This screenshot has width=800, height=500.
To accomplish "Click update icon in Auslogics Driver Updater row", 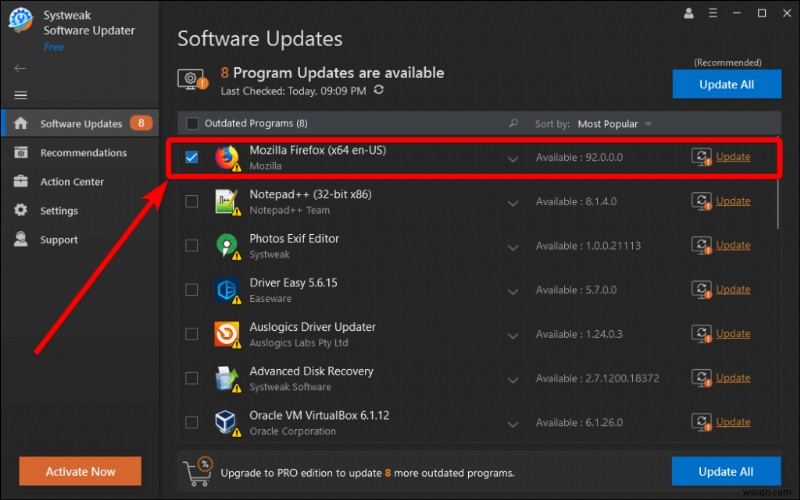I will 702,334.
